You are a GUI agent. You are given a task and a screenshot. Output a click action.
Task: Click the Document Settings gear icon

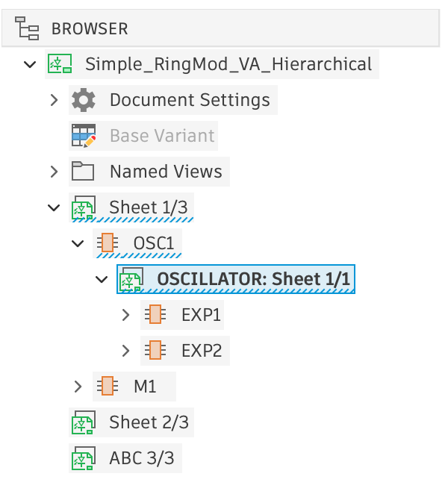coord(84,100)
